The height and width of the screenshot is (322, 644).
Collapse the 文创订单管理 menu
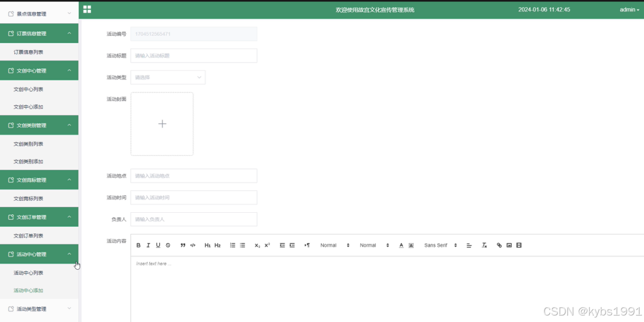[39, 217]
